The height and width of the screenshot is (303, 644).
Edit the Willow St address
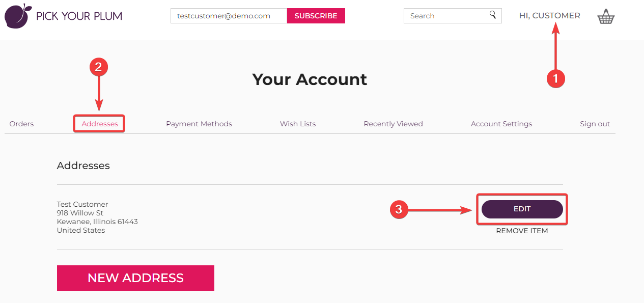click(522, 209)
